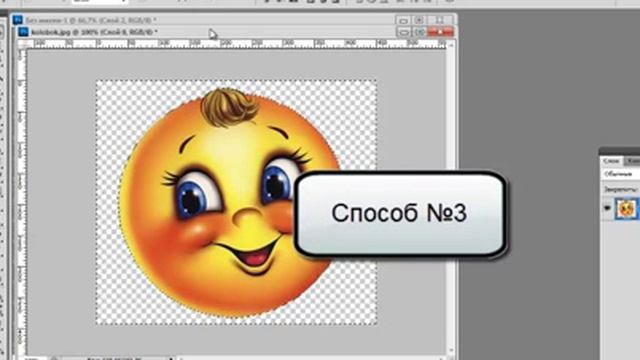Screen dimensions: 640x360
Task: Minimize the Без имени-1 document window
Action: (403, 20)
